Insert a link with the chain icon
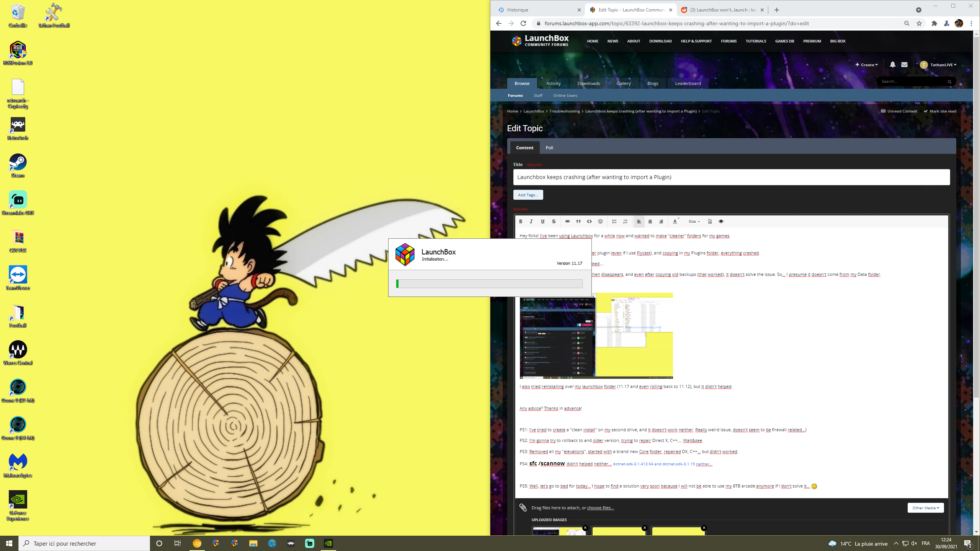Image resolution: width=980 pixels, height=551 pixels. click(567, 222)
